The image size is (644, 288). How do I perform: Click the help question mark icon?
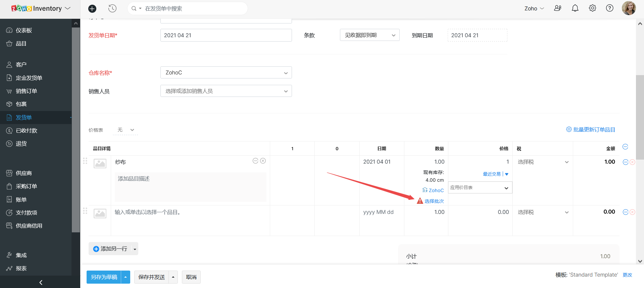(609, 8)
